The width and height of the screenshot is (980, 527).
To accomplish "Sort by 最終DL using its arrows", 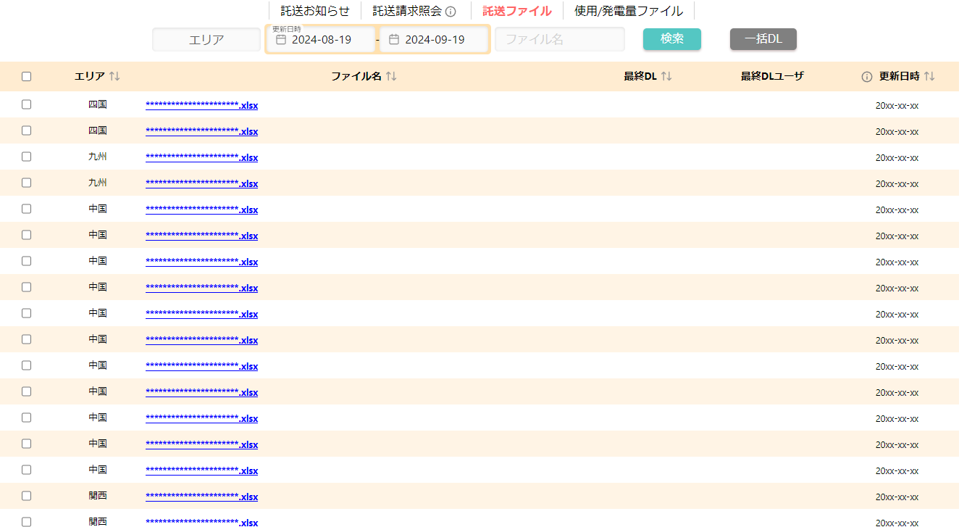I will (x=666, y=77).
